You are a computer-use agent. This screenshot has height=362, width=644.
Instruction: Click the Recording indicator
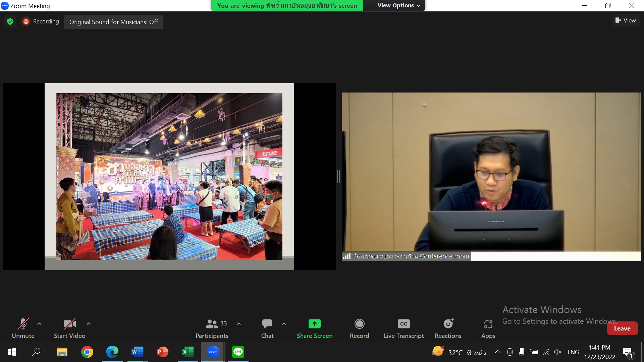[41, 21]
